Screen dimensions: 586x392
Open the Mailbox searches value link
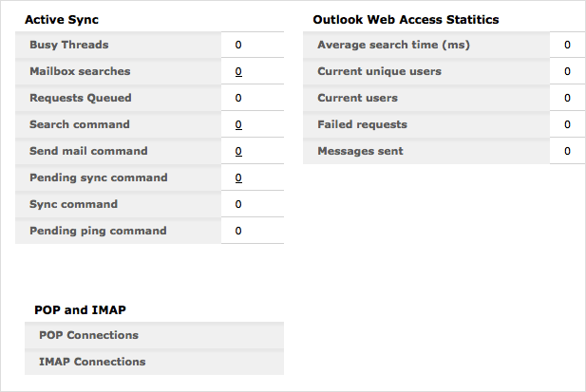(238, 71)
